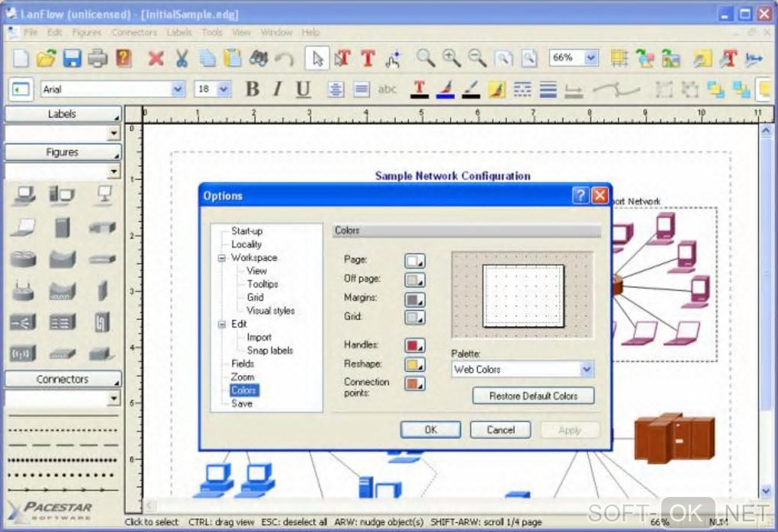The height and width of the screenshot is (532, 778).
Task: Open Find with the binoculars icon
Action: pyautogui.click(x=259, y=58)
